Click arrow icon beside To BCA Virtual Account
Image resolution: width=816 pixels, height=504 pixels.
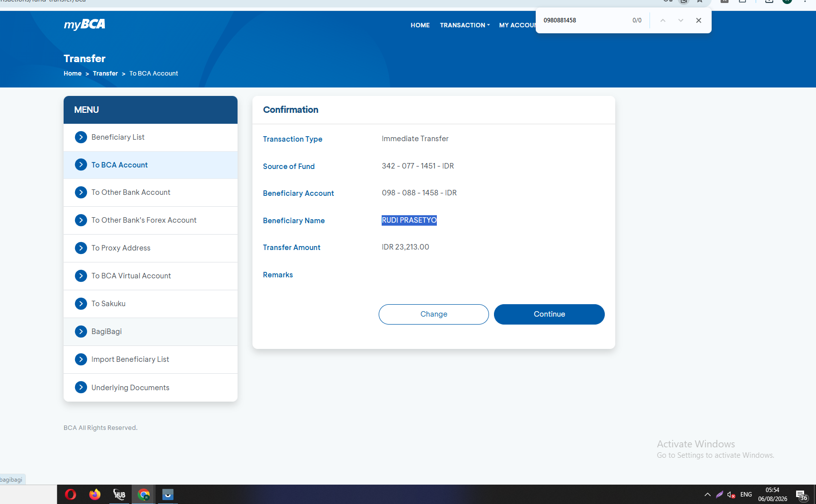pyautogui.click(x=81, y=276)
